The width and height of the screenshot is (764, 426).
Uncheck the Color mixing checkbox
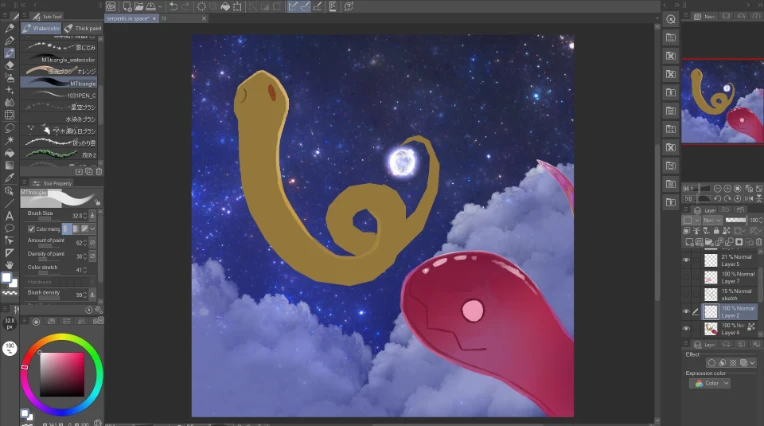click(x=31, y=229)
